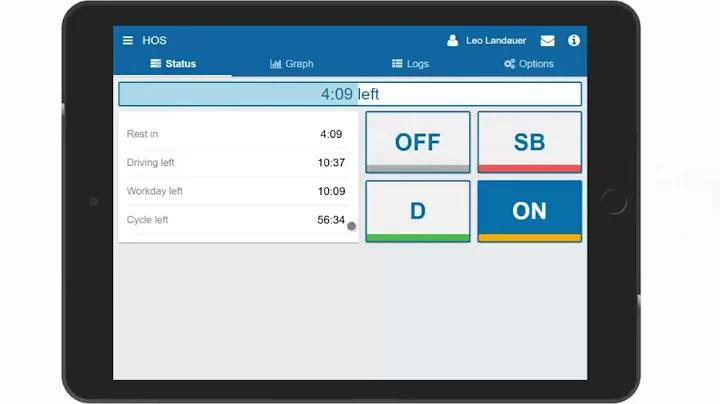Switch to the Logs tab

click(410, 64)
